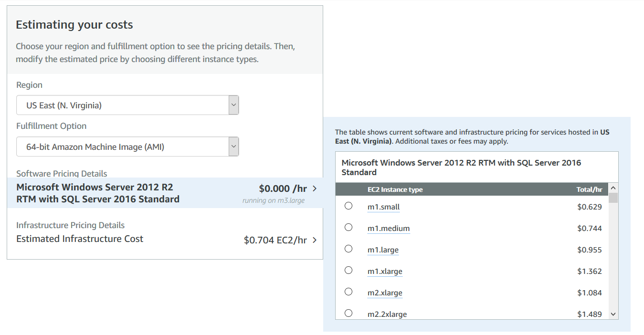Open the Region dropdown
The height and width of the screenshot is (335, 644).
point(127,105)
